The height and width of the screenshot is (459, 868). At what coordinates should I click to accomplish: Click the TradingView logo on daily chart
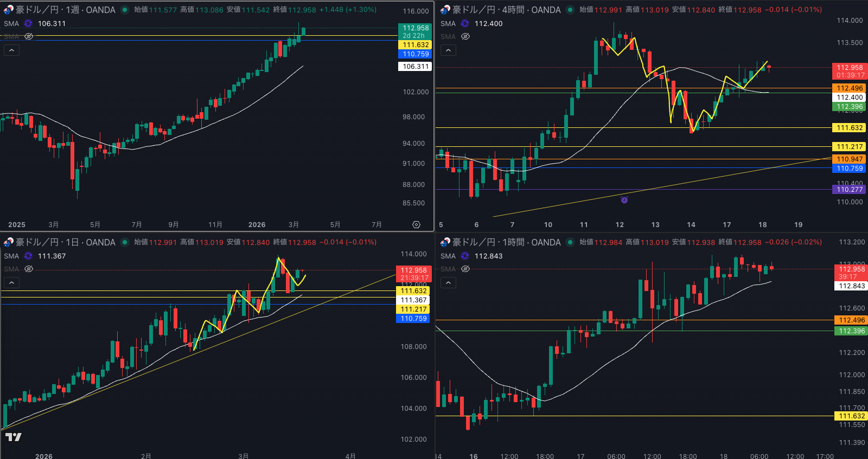click(14, 437)
